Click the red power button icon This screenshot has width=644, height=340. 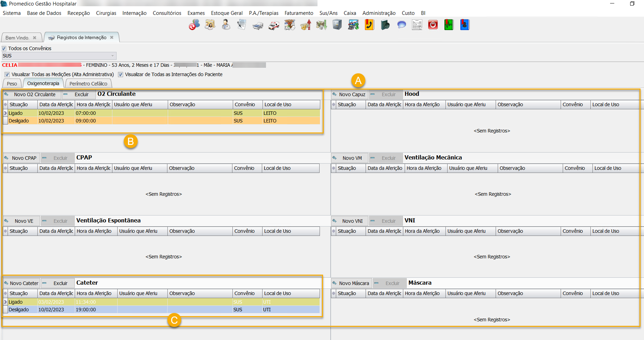433,25
